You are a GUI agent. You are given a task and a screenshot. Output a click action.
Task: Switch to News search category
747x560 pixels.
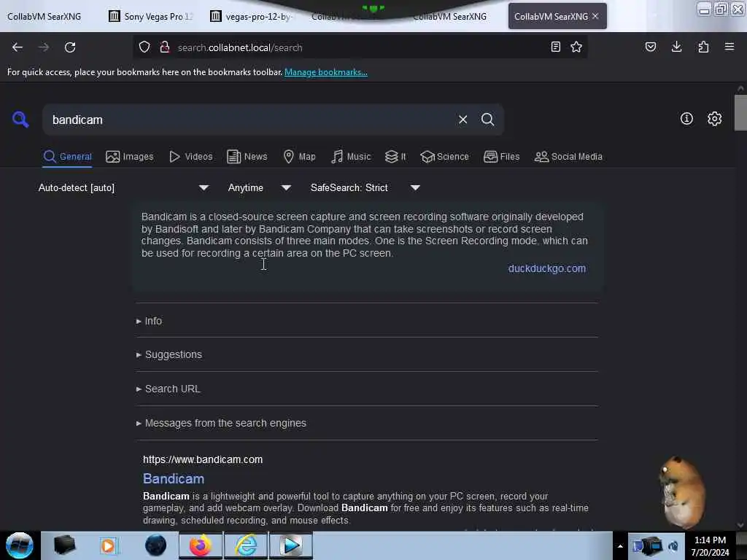[x=247, y=157]
